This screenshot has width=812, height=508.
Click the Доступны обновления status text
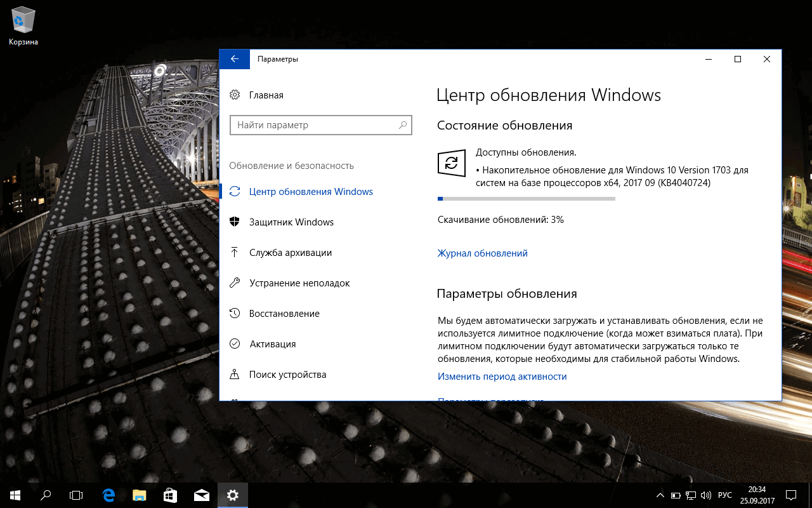click(x=526, y=152)
